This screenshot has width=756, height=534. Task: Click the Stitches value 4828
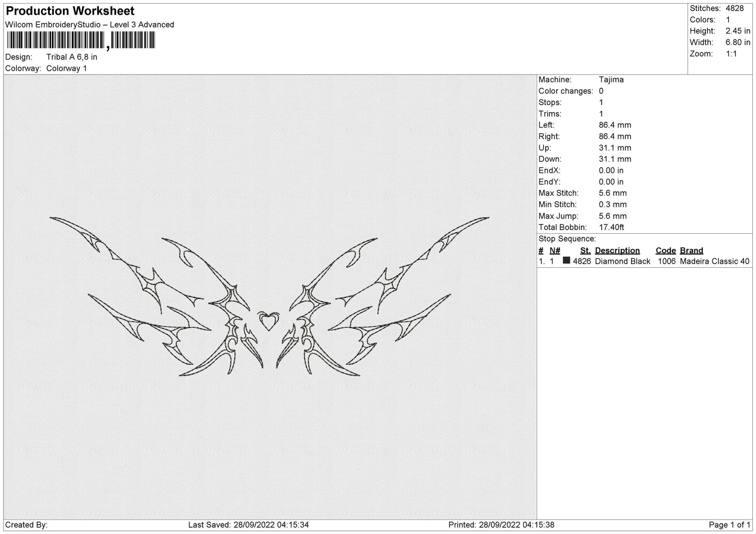pos(735,8)
